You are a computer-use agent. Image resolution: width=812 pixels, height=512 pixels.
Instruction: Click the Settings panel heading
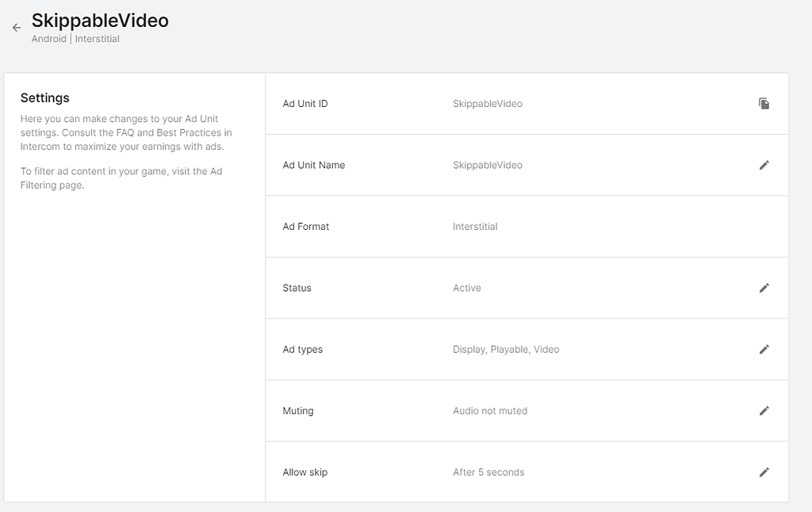pos(45,97)
